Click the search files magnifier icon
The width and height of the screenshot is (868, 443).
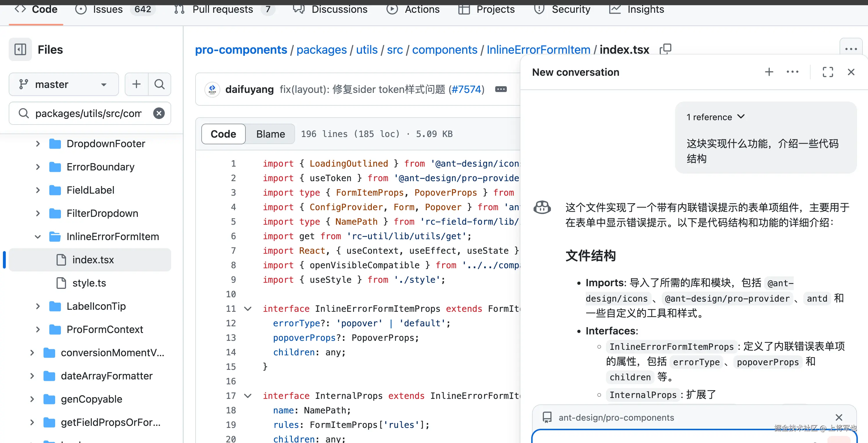[x=159, y=84]
